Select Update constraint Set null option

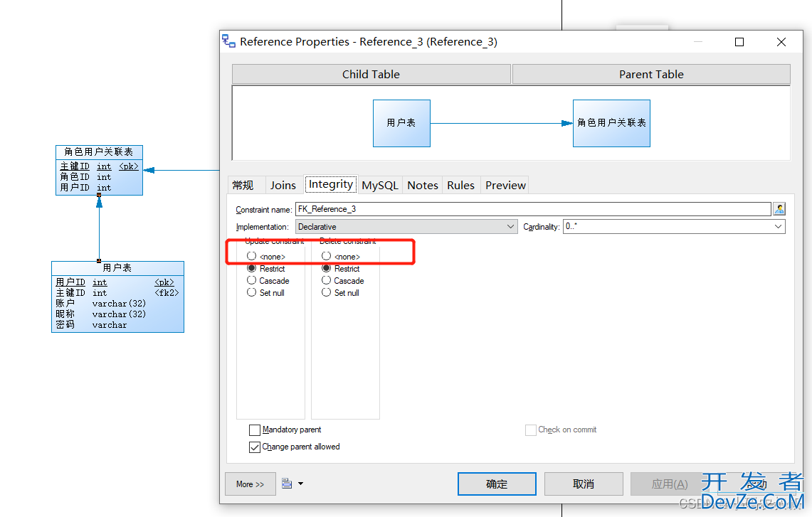pos(252,292)
